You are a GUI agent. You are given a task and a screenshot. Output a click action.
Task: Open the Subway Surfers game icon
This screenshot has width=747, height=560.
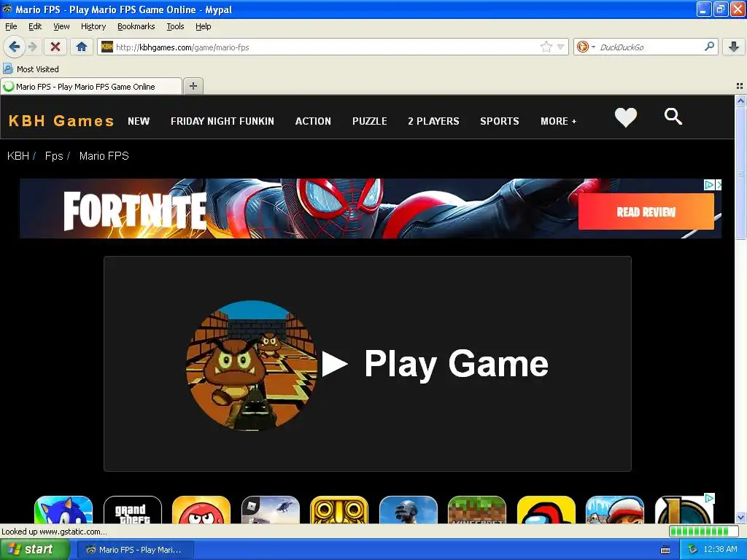click(614, 510)
